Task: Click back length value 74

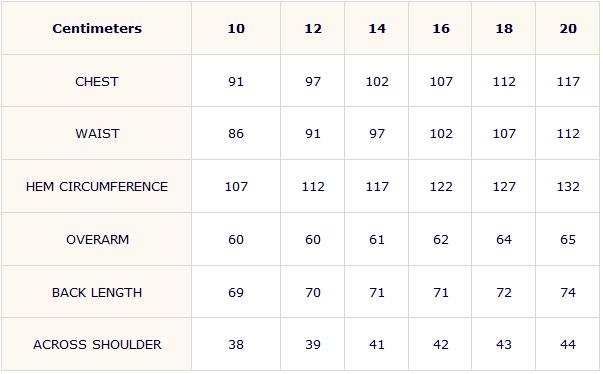Action: 568,293
